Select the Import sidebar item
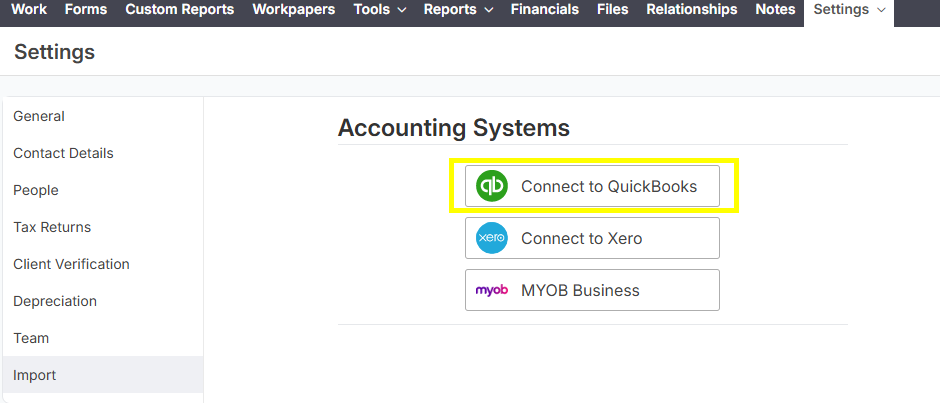The width and height of the screenshot is (940, 403). 103,375
